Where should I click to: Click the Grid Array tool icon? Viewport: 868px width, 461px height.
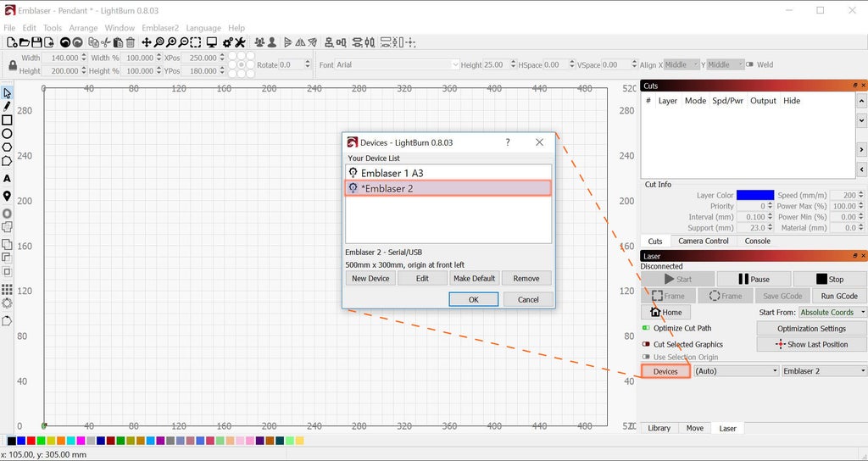point(7,290)
